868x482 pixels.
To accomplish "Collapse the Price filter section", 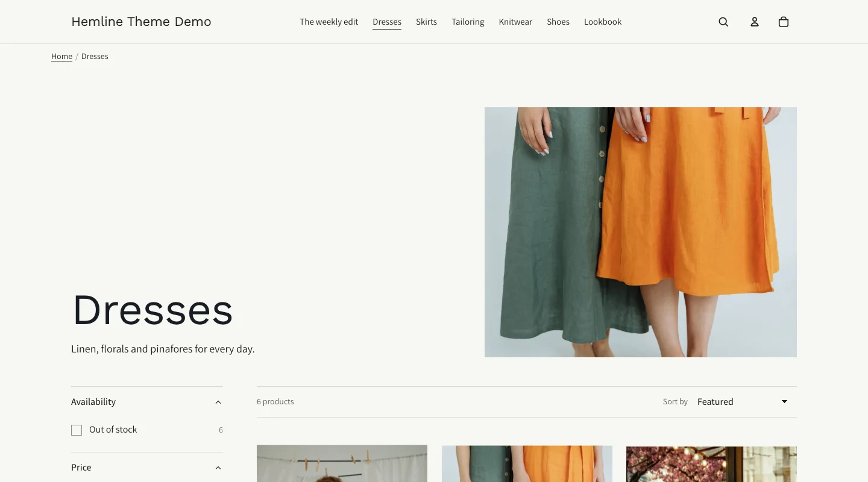I will (x=147, y=468).
